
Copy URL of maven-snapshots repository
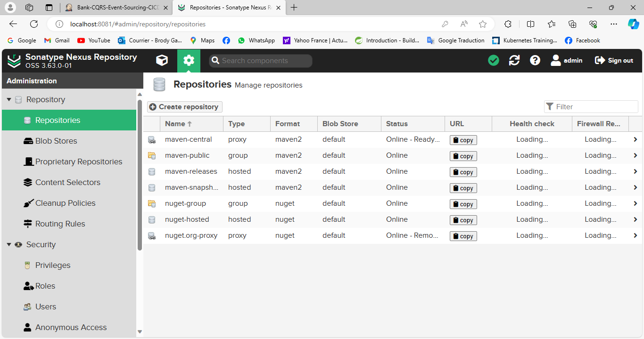(x=463, y=188)
